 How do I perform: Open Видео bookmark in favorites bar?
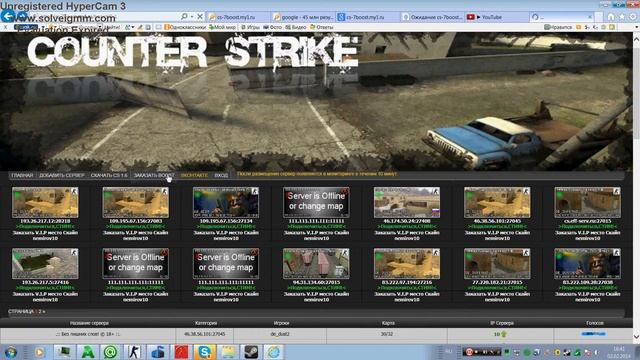pos(296,27)
